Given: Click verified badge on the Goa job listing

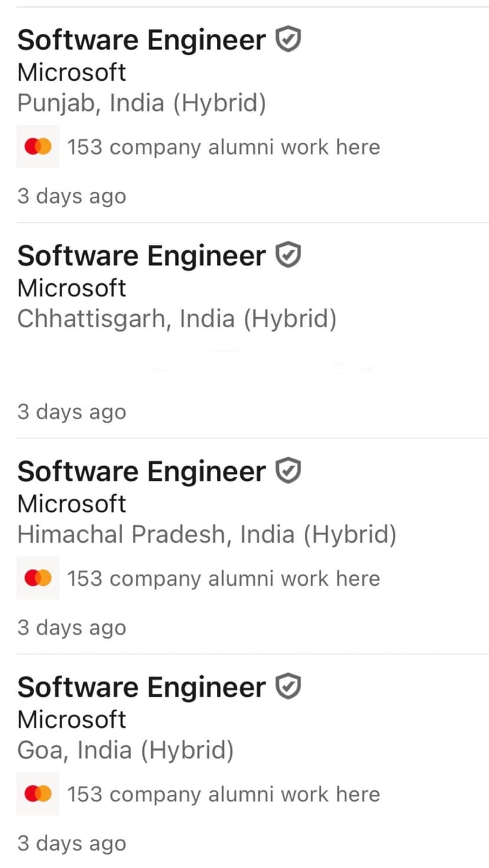Looking at the screenshot, I should coord(289,687).
